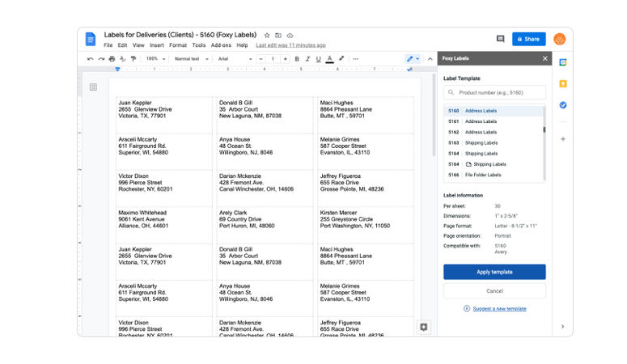Image resolution: width=627 pixels, height=364 pixels.
Task: Open the Help menu
Action: (242, 45)
